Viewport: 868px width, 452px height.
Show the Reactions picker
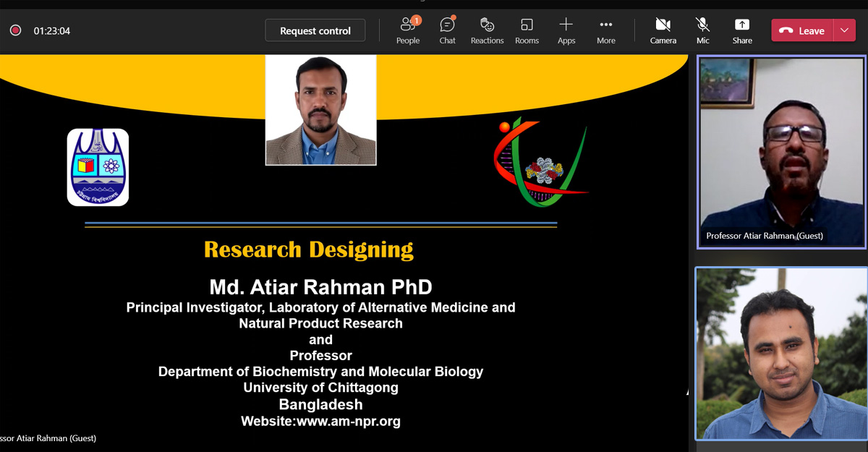[487, 30]
